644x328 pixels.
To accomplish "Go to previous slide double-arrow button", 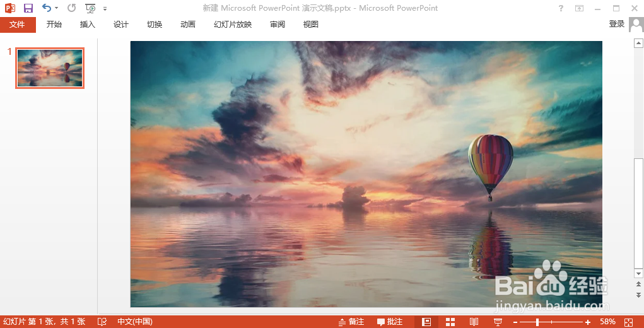I will [638, 284].
